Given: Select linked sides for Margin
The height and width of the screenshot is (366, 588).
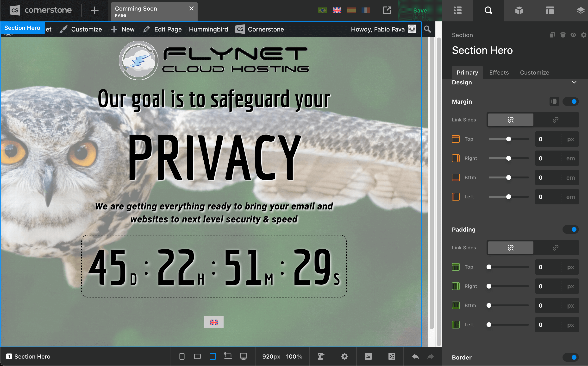Looking at the screenshot, I should click(556, 120).
